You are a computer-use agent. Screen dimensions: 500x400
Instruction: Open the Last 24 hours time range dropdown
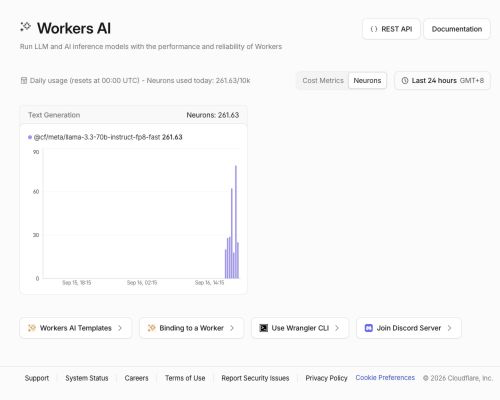click(x=443, y=81)
